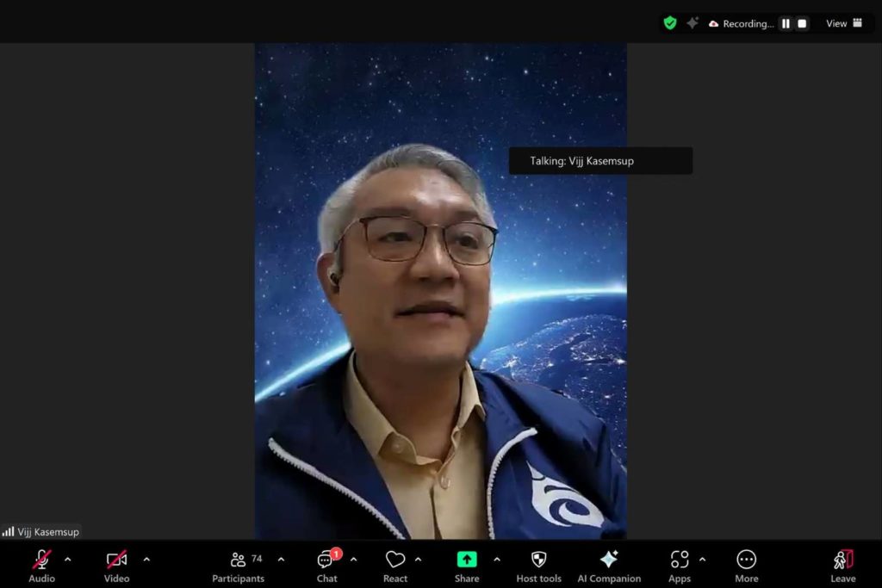Expand the reactions options caret
Viewport: 882px width, 588px height.
click(419, 560)
